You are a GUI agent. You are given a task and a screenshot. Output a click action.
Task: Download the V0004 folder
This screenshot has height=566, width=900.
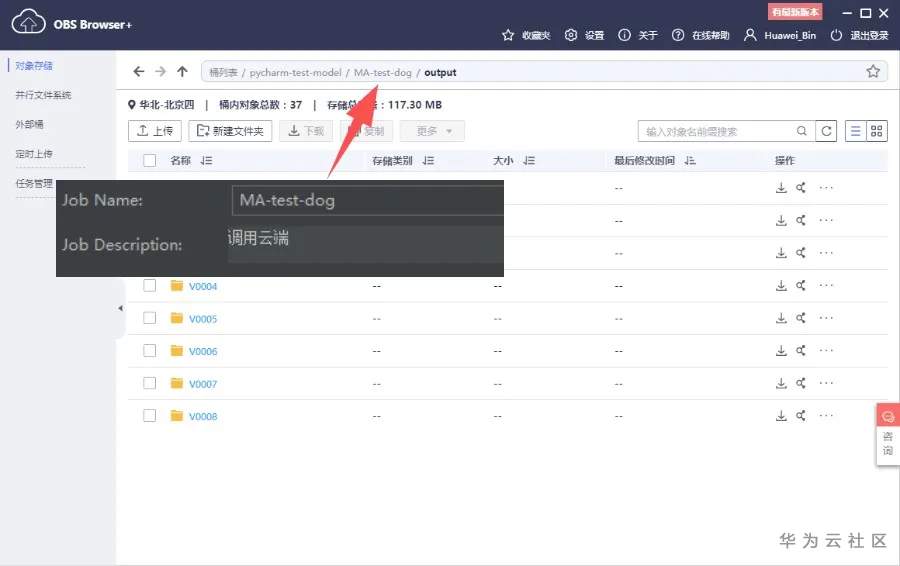[x=781, y=285]
